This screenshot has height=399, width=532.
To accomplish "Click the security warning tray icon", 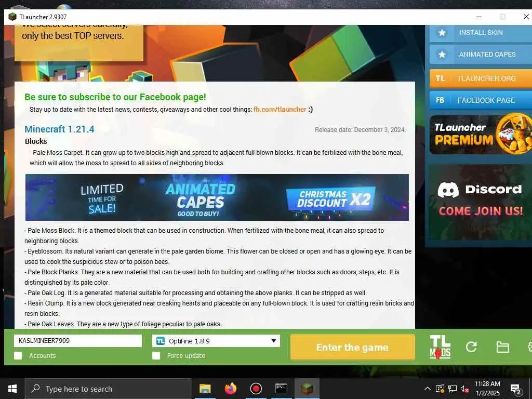I will 440,389.
